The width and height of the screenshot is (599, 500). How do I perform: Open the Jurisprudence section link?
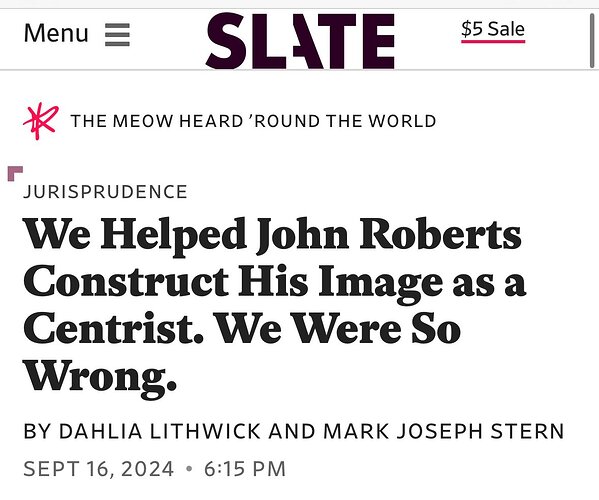pyautogui.click(x=105, y=192)
